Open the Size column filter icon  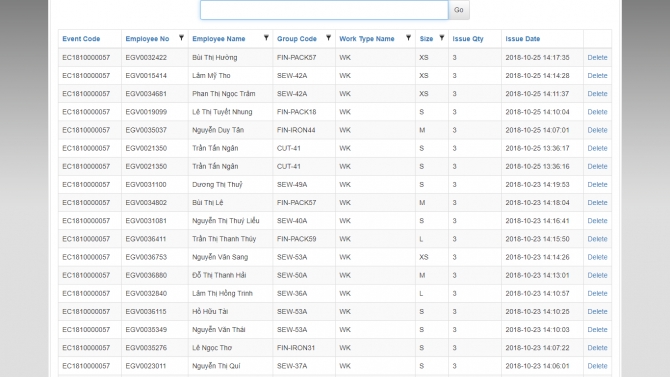(x=441, y=38)
